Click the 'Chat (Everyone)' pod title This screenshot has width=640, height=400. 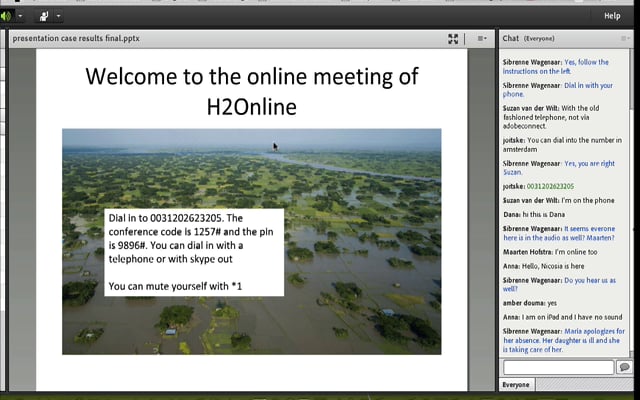click(x=529, y=38)
